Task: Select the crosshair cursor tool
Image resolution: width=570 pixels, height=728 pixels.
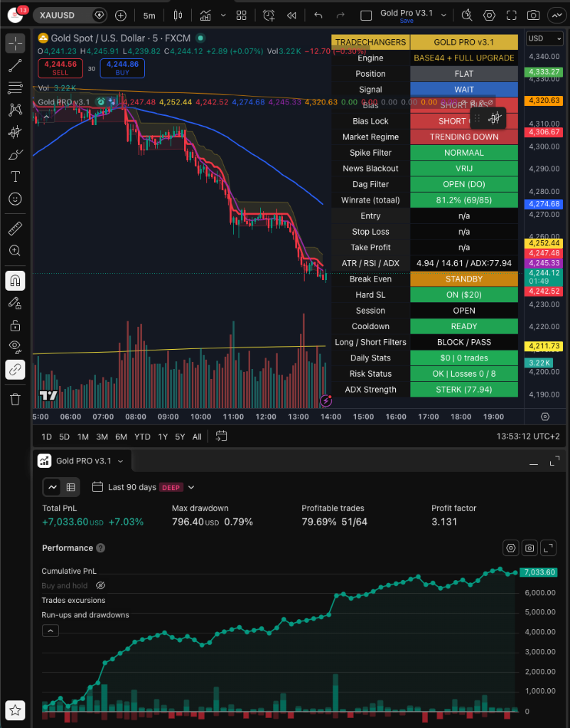Action: point(16,43)
